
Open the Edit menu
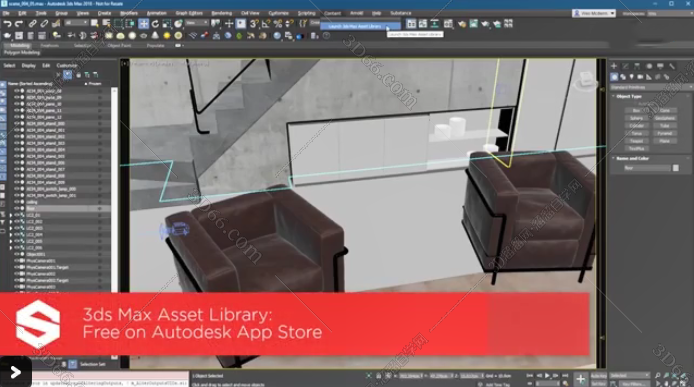point(22,13)
